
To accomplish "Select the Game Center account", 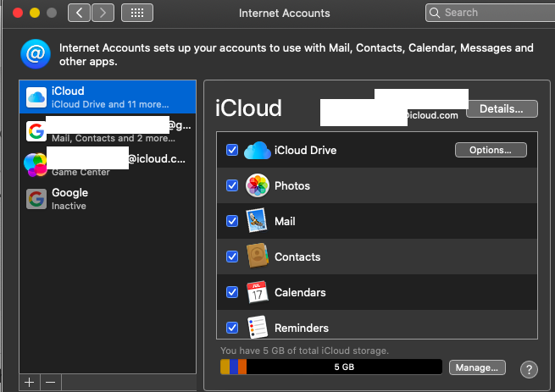I will (x=108, y=165).
